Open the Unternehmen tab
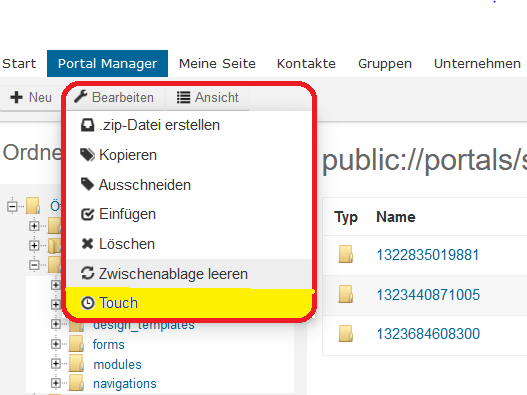527x395 pixels. (477, 64)
